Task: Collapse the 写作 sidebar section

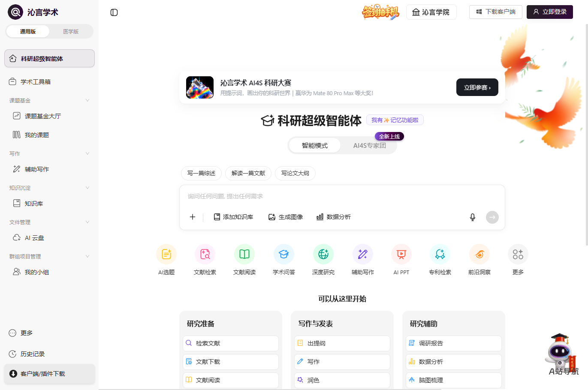Action: click(87, 153)
